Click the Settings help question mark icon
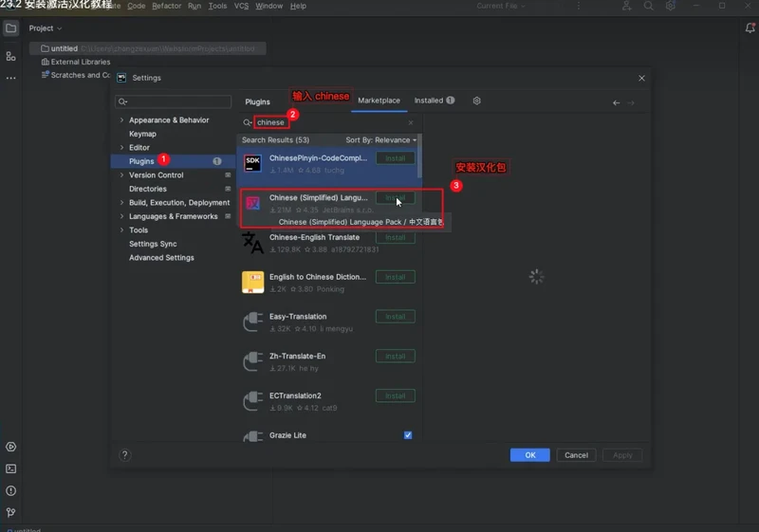 (124, 455)
